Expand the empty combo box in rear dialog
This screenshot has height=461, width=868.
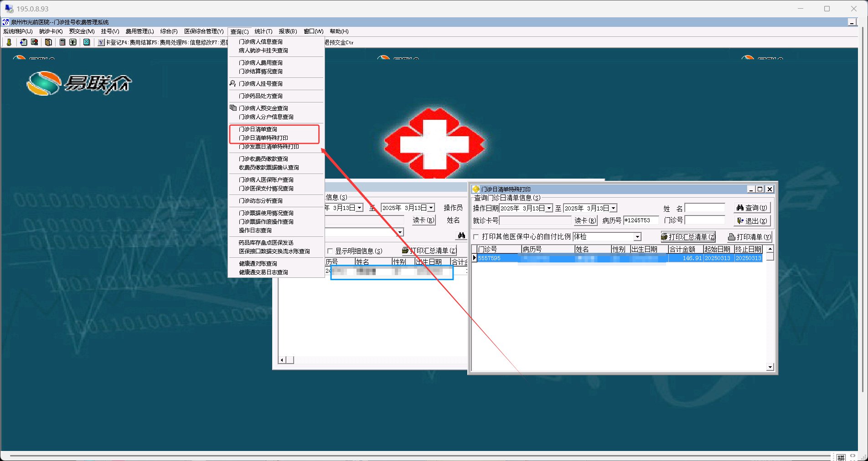(x=400, y=232)
